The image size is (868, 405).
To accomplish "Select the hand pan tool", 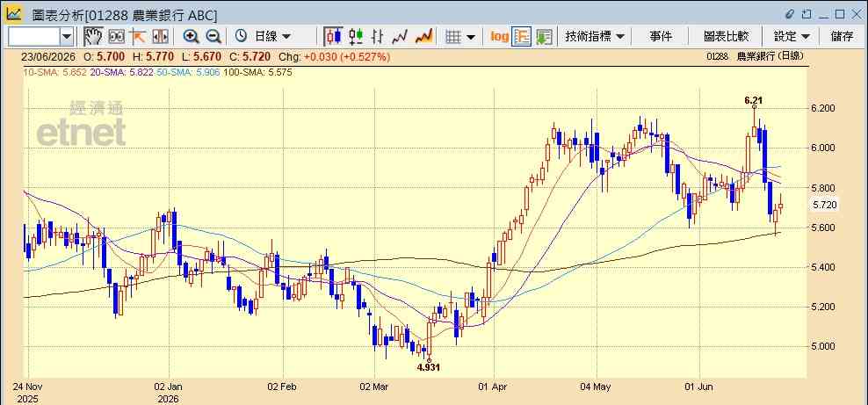I will pyautogui.click(x=93, y=37).
